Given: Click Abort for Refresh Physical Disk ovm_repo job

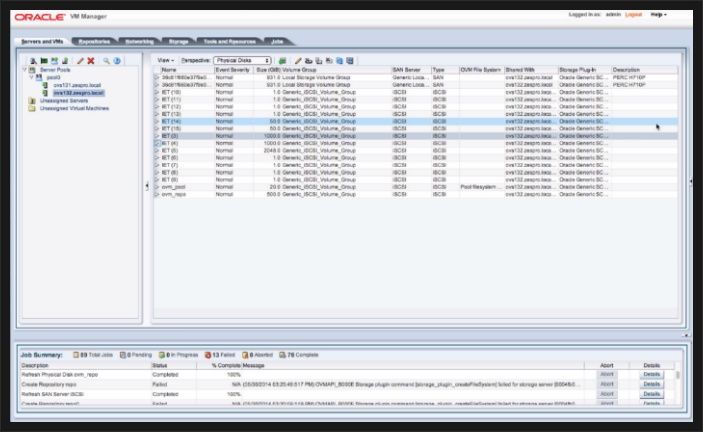Looking at the screenshot, I should point(607,375).
